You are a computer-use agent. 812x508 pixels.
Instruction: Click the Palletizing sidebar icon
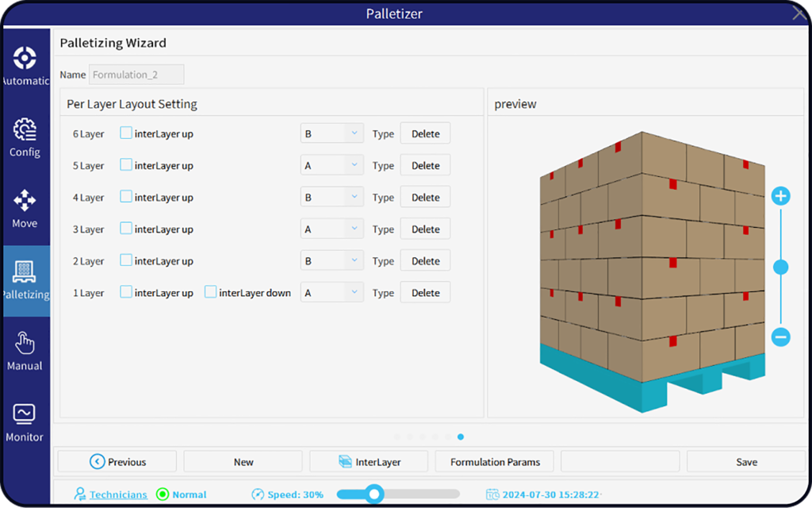click(x=25, y=273)
